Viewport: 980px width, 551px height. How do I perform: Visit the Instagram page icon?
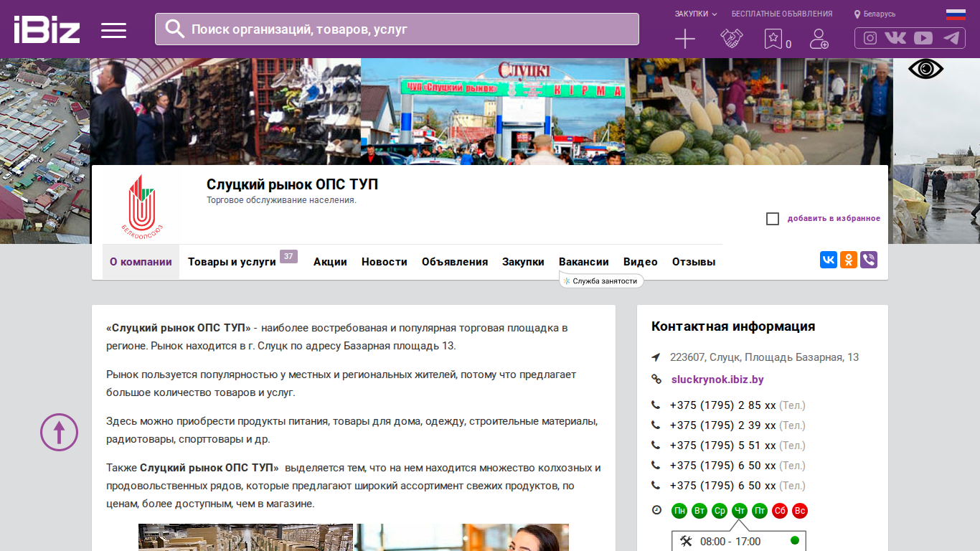(x=870, y=38)
